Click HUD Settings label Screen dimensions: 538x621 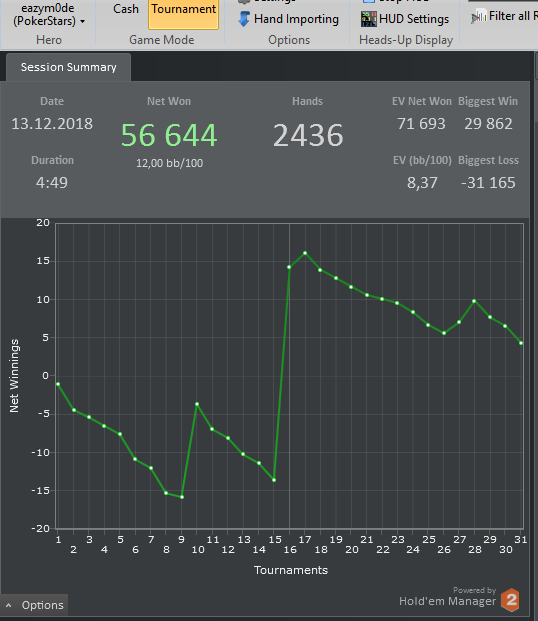tap(414, 19)
